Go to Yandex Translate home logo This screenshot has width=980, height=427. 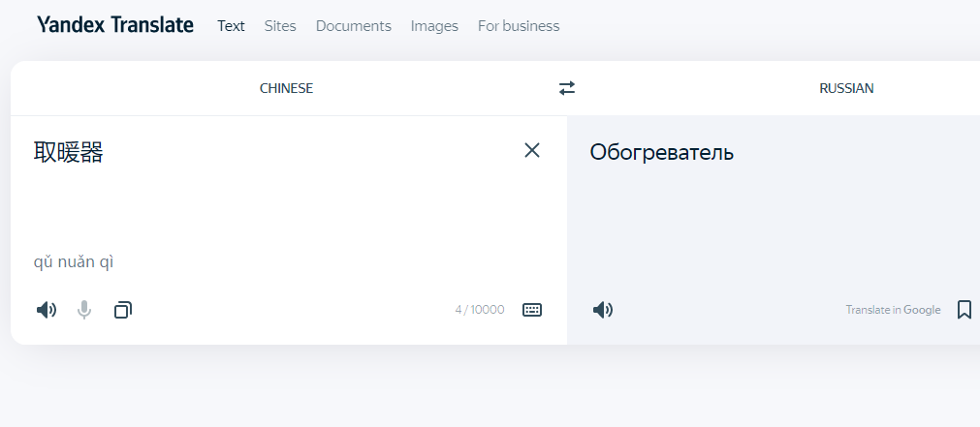click(115, 25)
